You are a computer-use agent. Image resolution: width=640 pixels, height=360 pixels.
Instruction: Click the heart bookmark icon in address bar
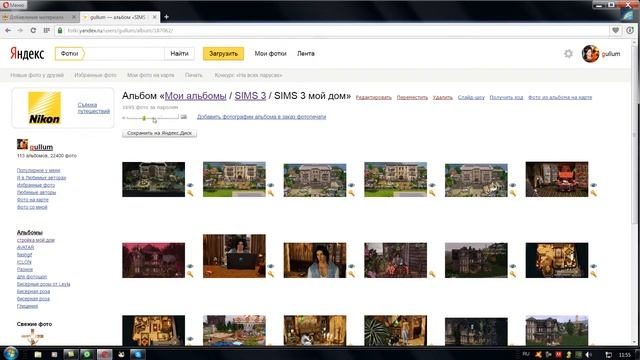(x=616, y=30)
